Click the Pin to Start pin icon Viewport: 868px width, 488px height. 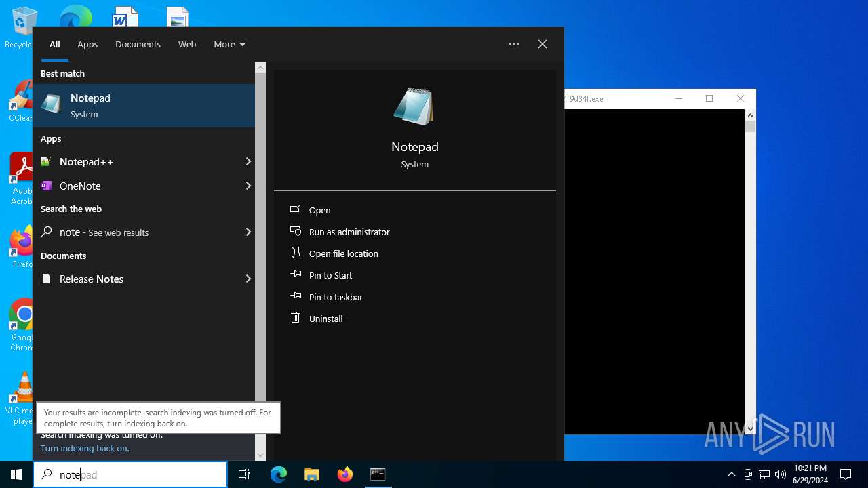[x=295, y=274]
